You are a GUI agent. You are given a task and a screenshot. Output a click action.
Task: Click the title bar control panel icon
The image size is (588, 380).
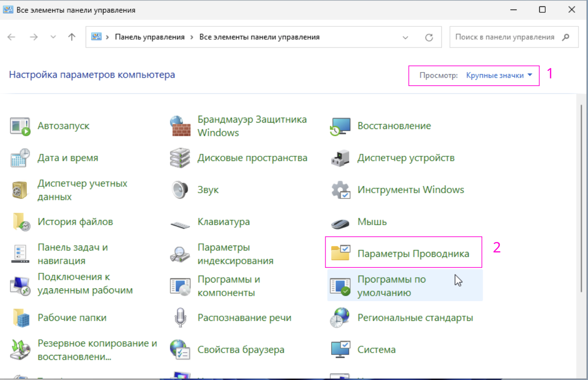(8, 10)
